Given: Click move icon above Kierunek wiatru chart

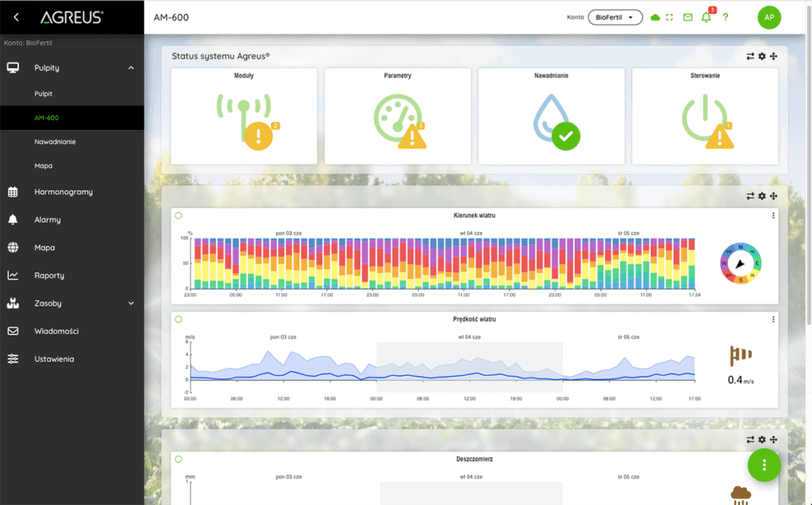Looking at the screenshot, I should click(x=773, y=196).
